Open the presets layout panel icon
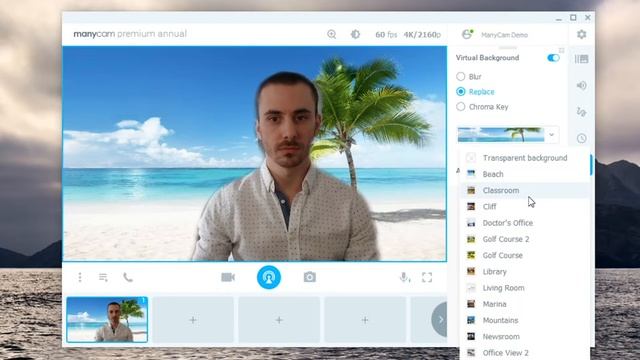640x360 pixels. 582,59
